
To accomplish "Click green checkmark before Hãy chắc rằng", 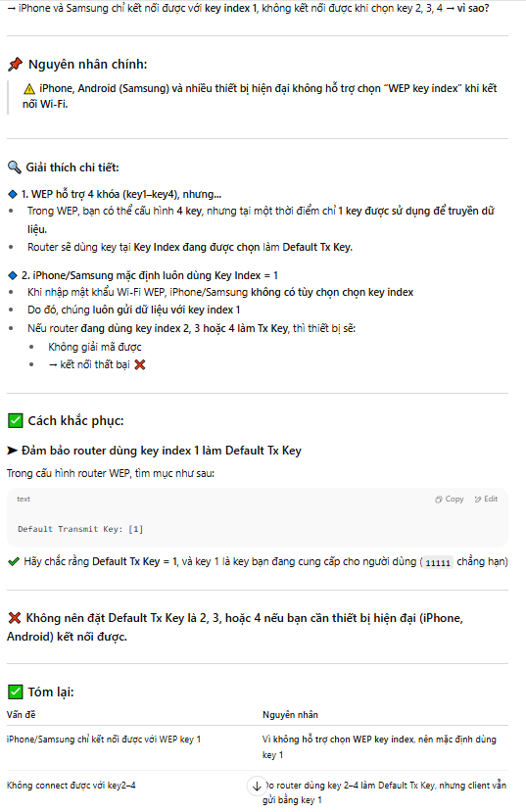I will 14,561.
